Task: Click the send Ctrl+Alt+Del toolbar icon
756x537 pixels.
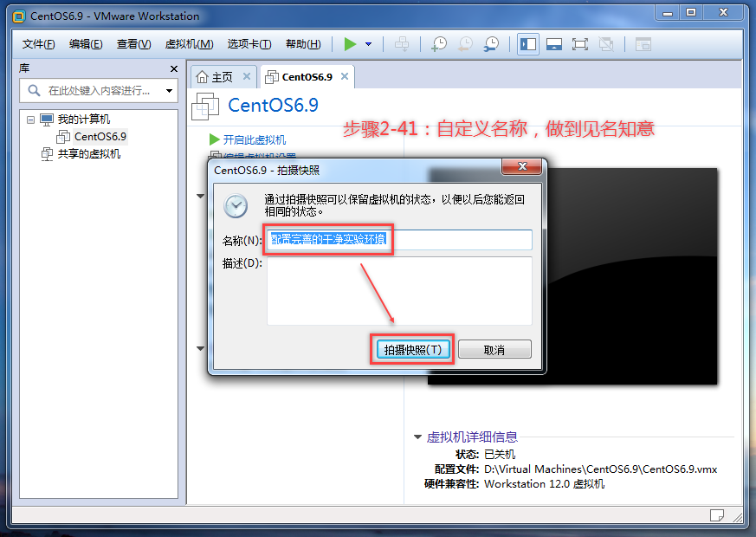Action: pyautogui.click(x=402, y=44)
